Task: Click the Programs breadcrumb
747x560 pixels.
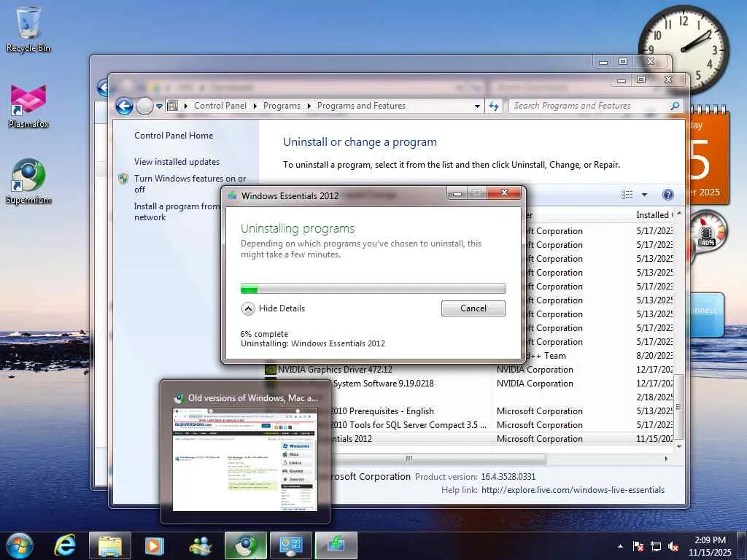Action: pos(282,106)
